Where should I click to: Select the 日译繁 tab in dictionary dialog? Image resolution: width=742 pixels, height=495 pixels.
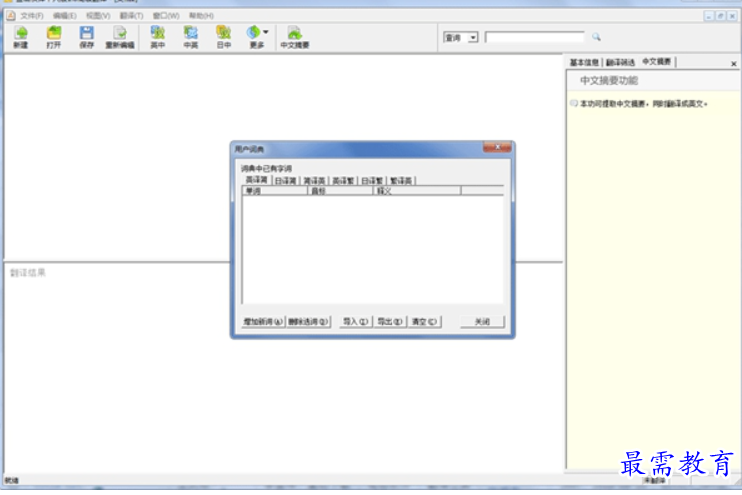click(x=372, y=181)
